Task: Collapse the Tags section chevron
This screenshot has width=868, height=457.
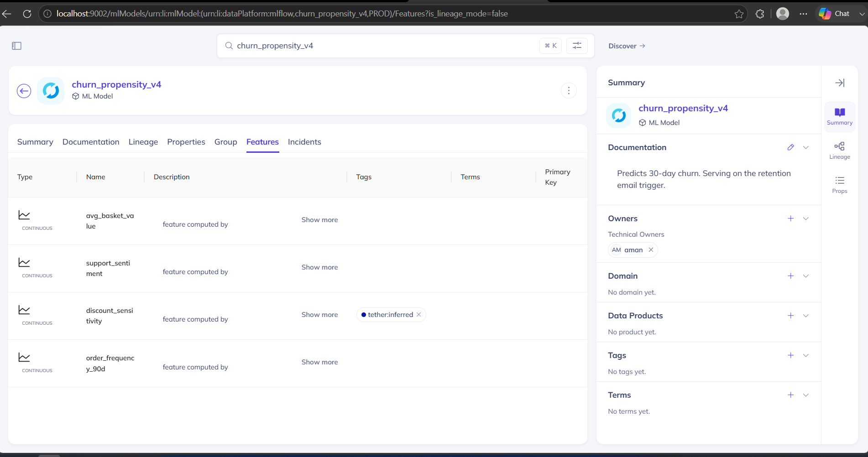Action: [x=806, y=355]
